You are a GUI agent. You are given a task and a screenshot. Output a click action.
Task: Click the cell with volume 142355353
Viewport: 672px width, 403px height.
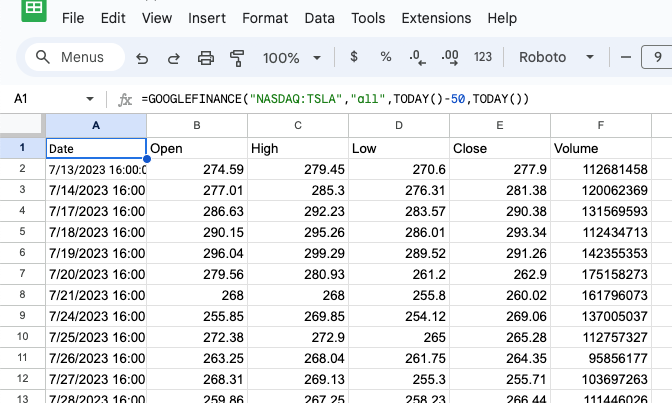click(600, 253)
